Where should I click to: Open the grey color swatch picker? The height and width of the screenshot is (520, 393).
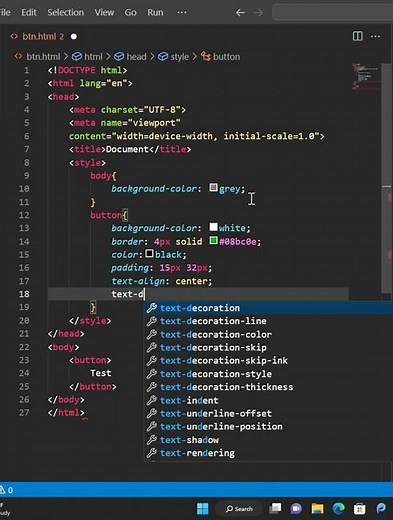pos(213,188)
